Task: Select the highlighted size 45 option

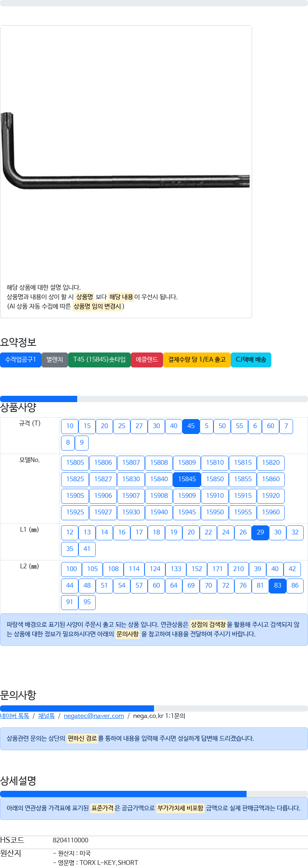Action: coord(191,426)
